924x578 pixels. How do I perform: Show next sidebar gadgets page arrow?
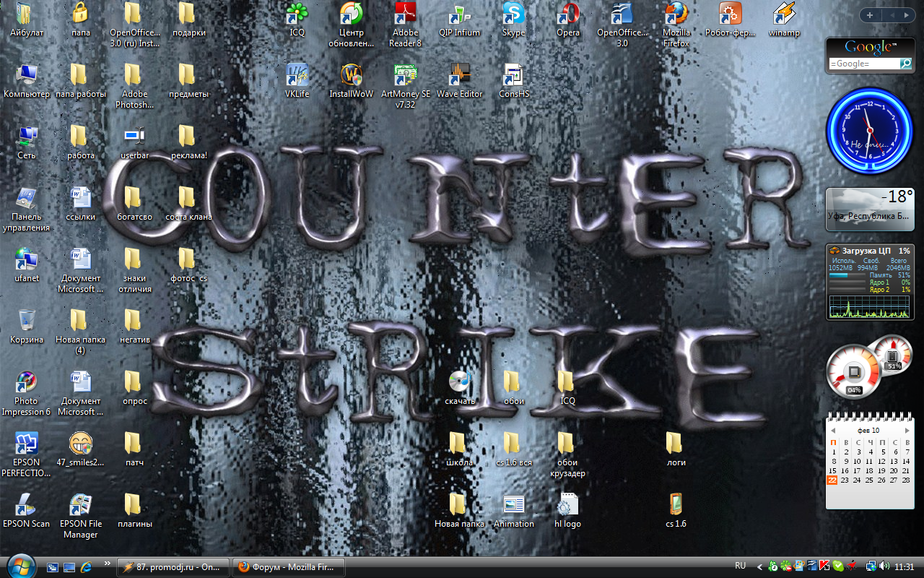(x=907, y=14)
